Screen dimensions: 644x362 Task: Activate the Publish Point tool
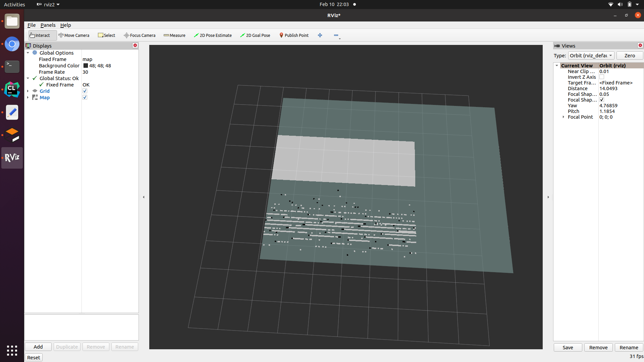click(x=294, y=35)
